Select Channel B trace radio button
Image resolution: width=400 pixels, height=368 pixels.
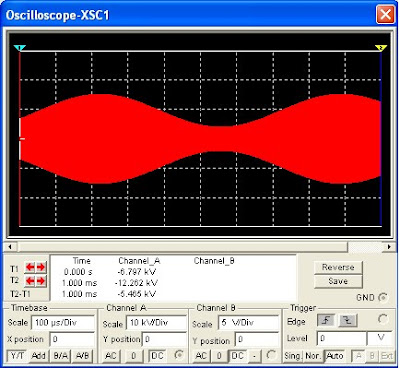coord(271,355)
